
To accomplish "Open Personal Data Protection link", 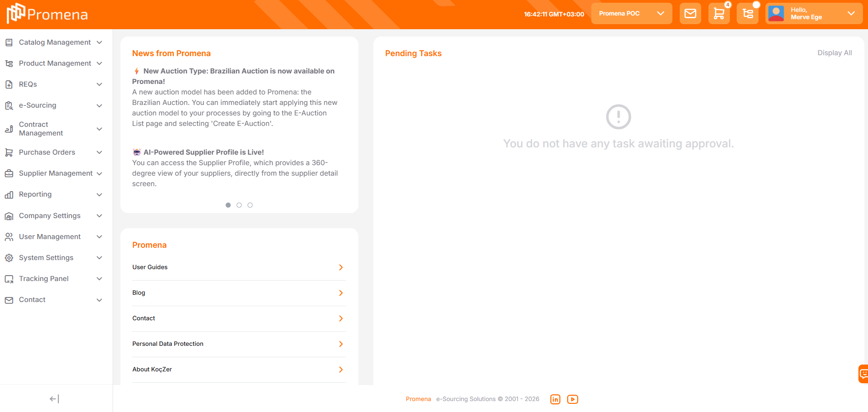I will (168, 344).
